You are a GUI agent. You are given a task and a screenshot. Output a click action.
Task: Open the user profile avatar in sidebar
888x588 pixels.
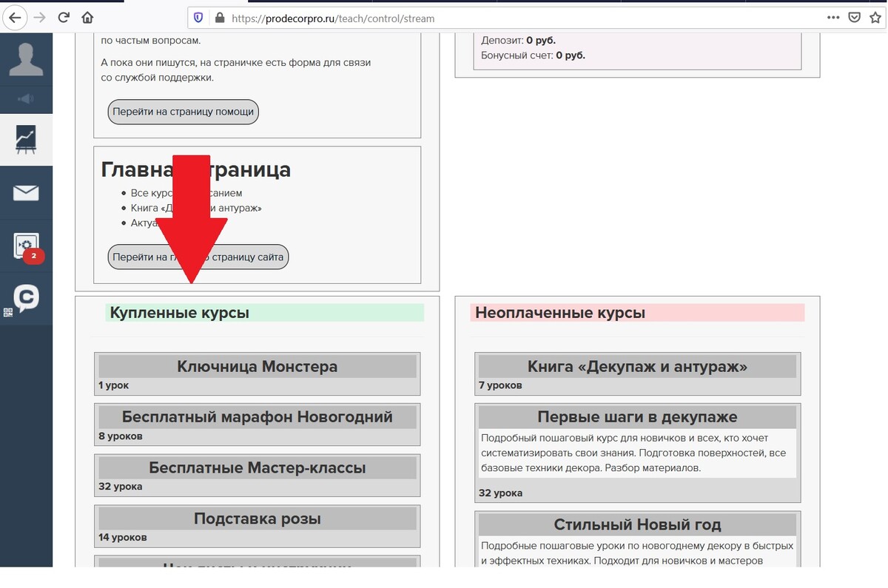coord(26,59)
